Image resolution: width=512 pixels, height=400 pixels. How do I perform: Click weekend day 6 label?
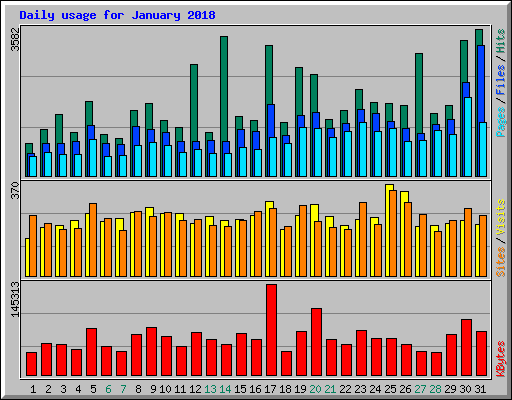[x=108, y=389]
